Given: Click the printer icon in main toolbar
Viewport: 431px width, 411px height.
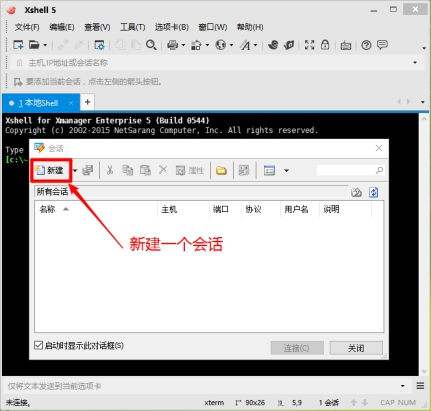Looking at the screenshot, I should (172, 45).
